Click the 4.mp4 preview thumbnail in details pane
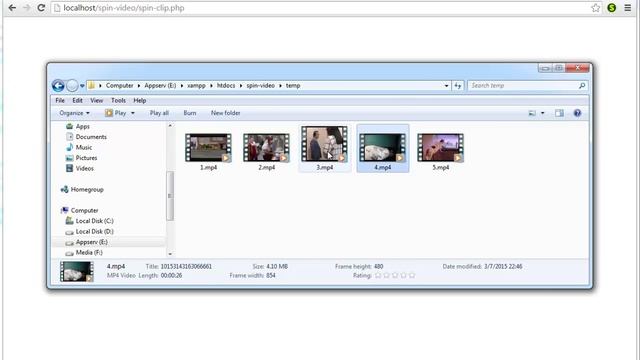 tap(77, 271)
